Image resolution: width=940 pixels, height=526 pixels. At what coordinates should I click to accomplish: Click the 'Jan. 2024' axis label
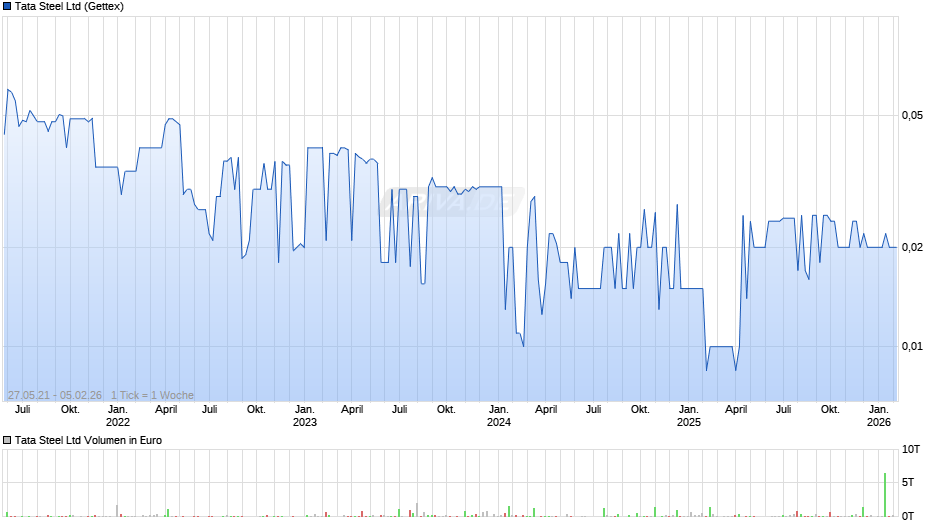click(x=499, y=416)
